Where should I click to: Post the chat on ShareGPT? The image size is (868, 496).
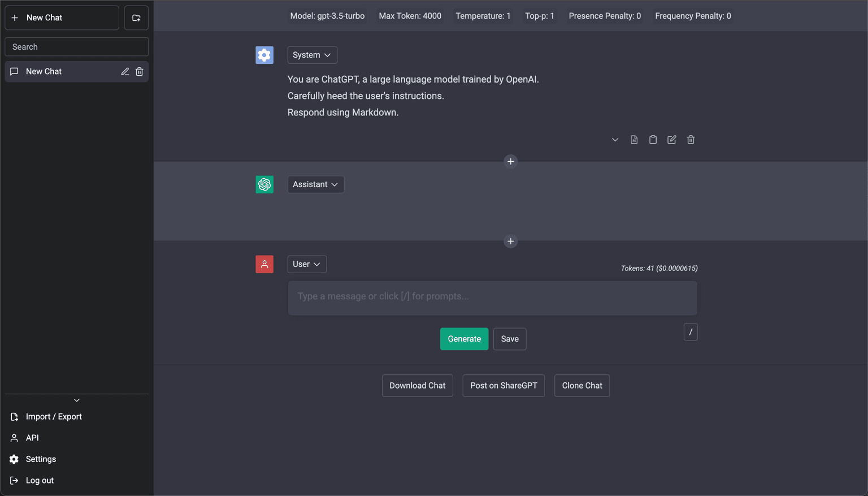(x=504, y=385)
